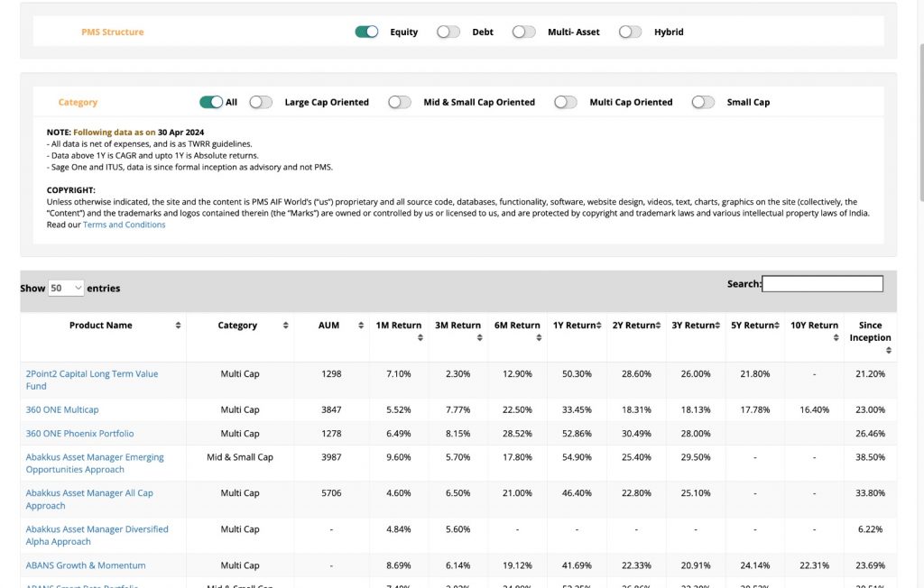Sort by AUM using its arrow icon

point(361,326)
